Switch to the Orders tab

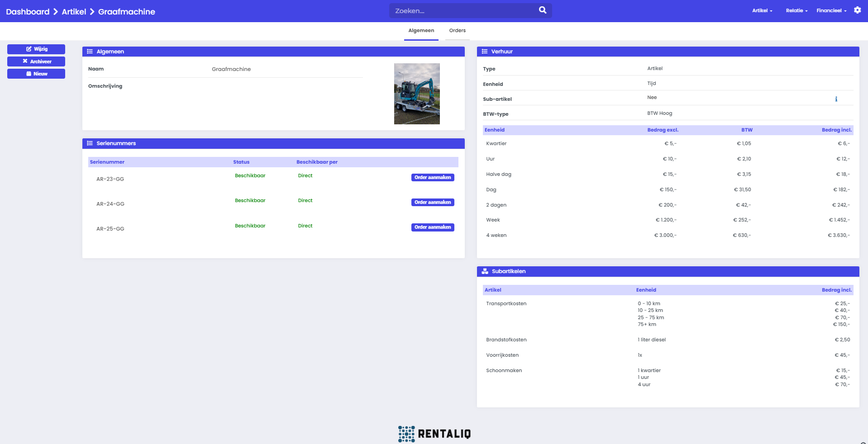click(x=457, y=31)
